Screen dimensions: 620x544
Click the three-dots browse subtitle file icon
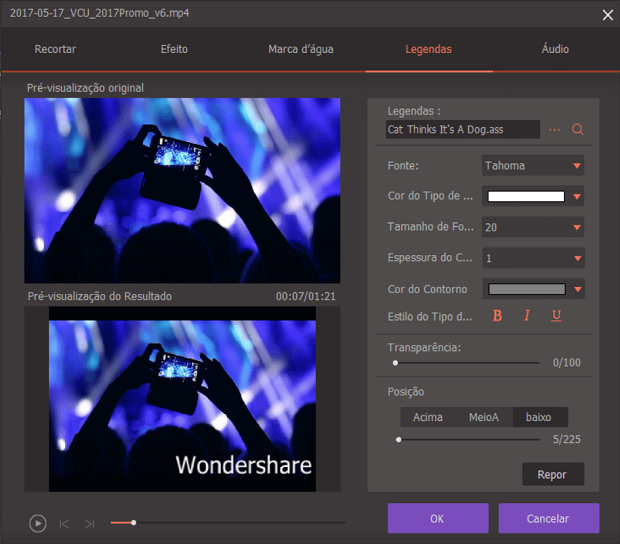(x=554, y=130)
